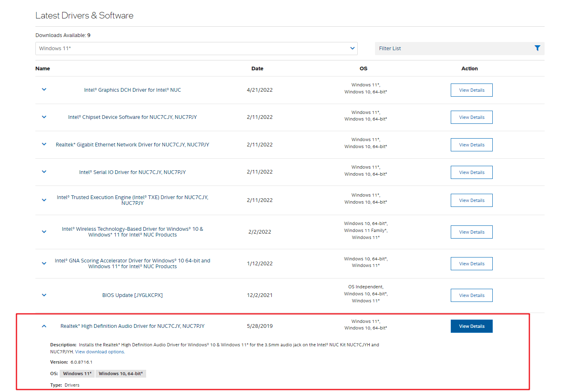View Details for GNA Scoring Accelerator Driver
This screenshot has width=580, height=392.
click(x=472, y=264)
